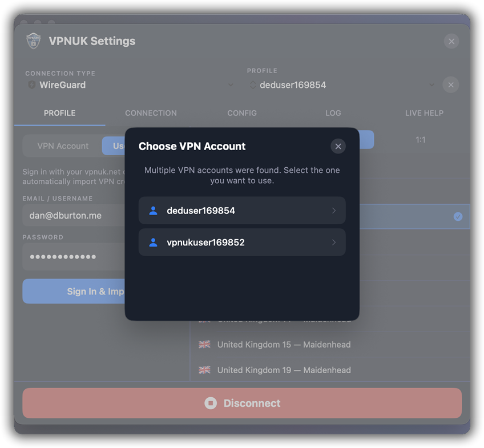Click the Password field
This screenshot has width=484, height=448.
point(74,257)
